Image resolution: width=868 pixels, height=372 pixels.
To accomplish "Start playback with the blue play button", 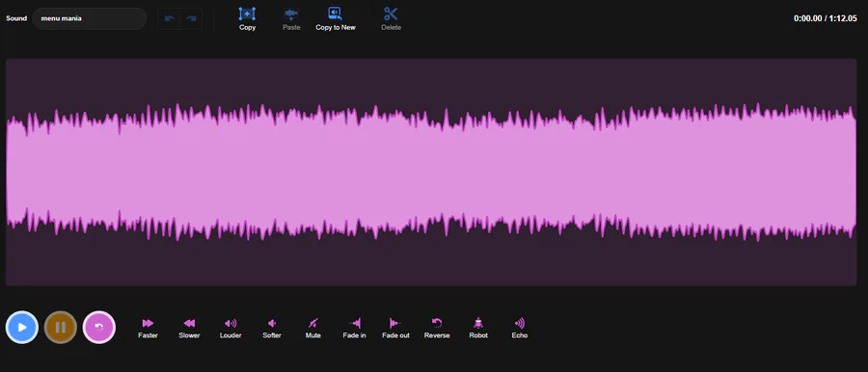I will (21, 327).
